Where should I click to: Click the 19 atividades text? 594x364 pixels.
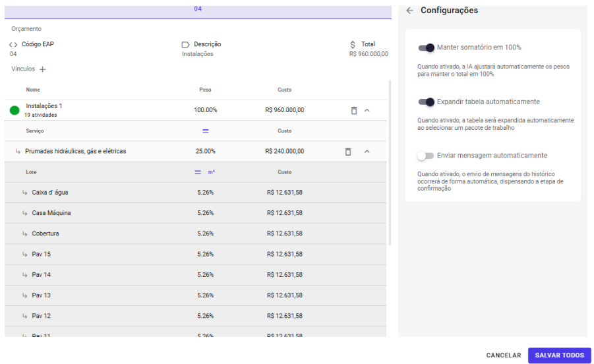tap(40, 115)
